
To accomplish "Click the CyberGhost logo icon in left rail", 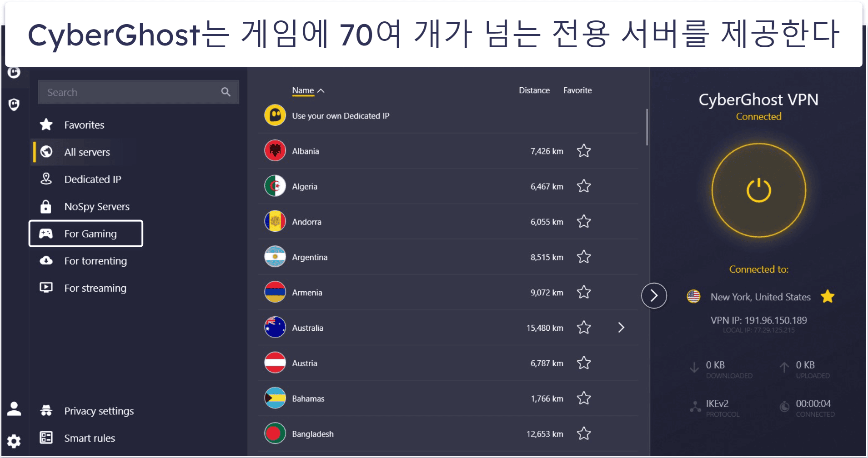I will 14,72.
